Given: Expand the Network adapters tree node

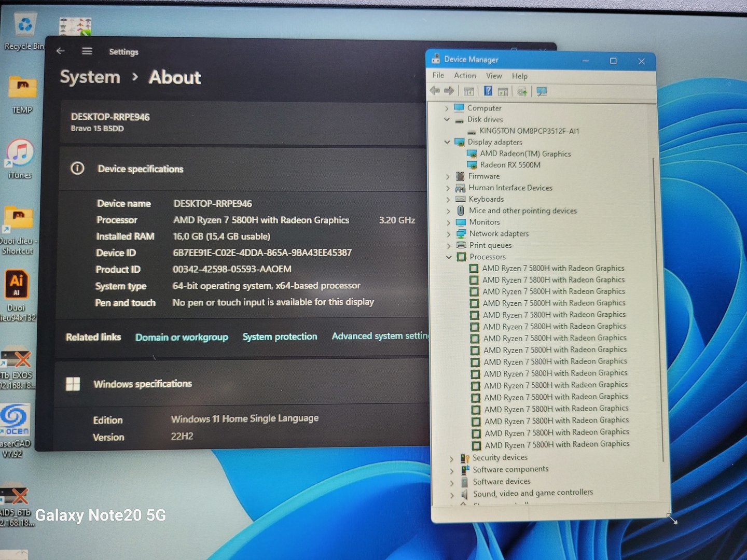Looking at the screenshot, I should [449, 234].
